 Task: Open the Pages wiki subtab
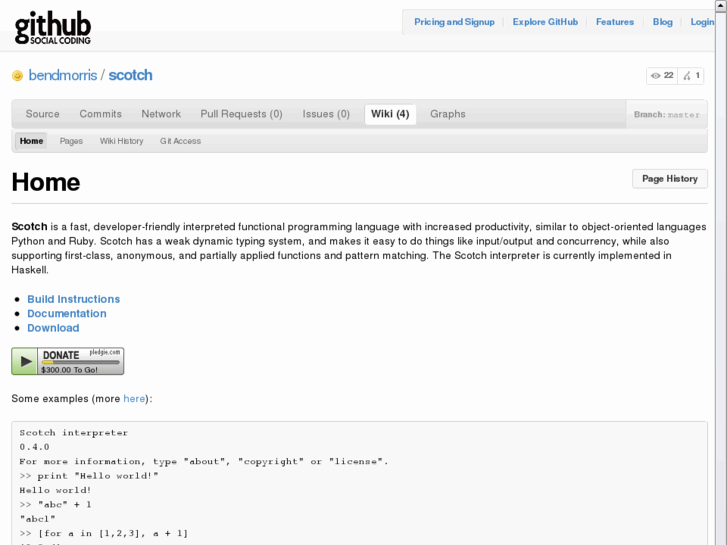coord(71,141)
